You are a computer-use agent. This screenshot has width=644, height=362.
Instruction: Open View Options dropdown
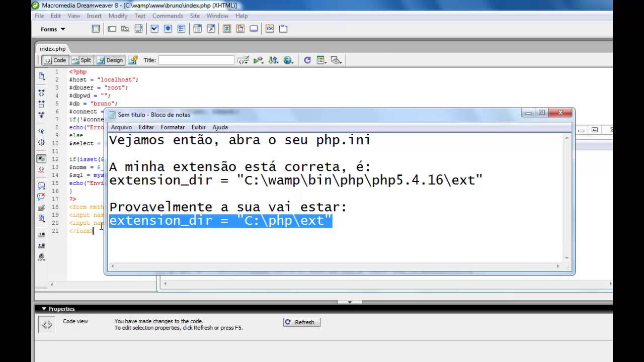(321, 60)
